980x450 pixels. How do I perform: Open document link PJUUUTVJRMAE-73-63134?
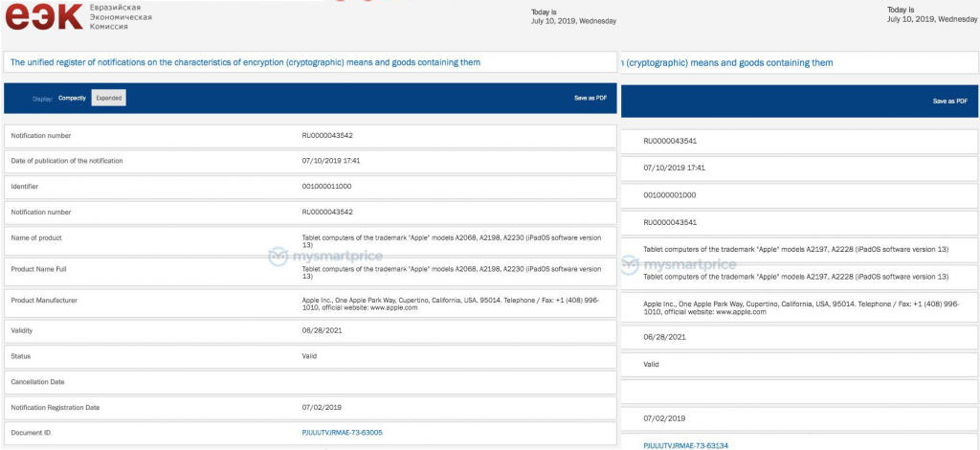683,445
